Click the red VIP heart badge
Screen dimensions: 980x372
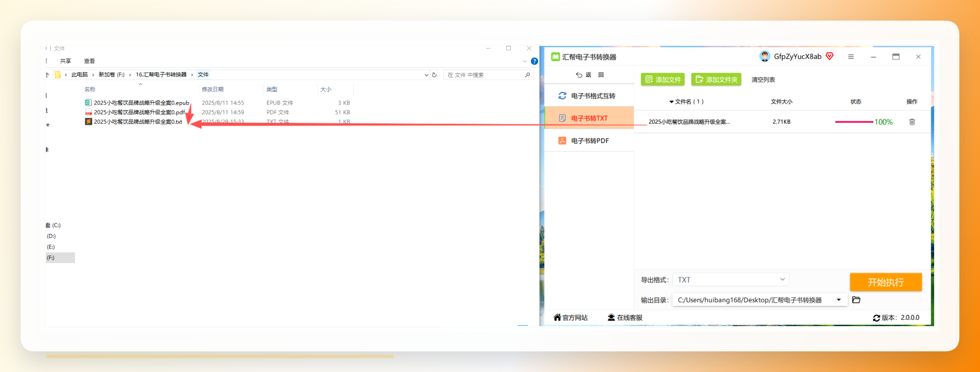pos(829,56)
